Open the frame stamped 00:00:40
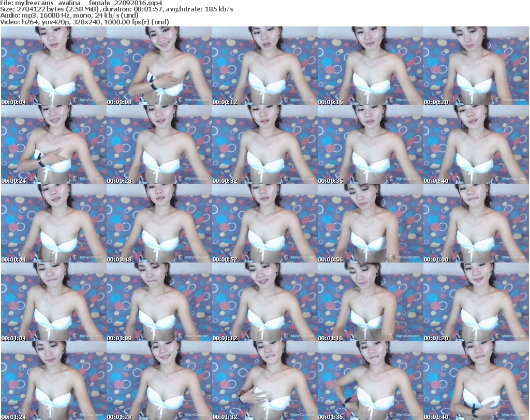The image size is (530, 420). point(476,144)
